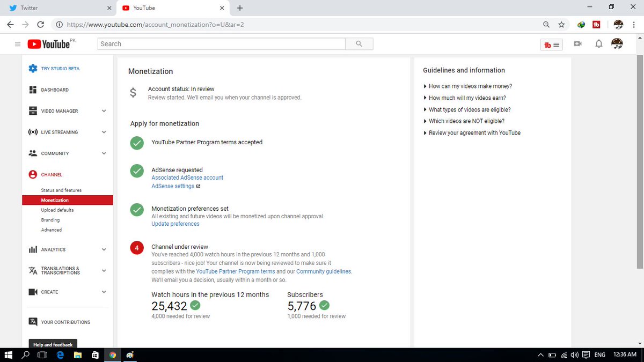Select the YouTube browser tab
Screen dimensions: 644x362
(172, 8)
